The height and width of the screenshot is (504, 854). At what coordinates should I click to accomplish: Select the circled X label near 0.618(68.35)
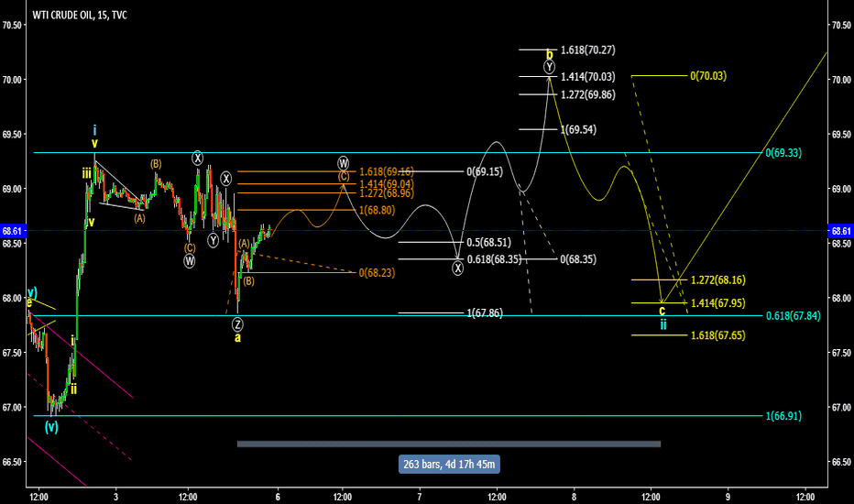pos(458,268)
